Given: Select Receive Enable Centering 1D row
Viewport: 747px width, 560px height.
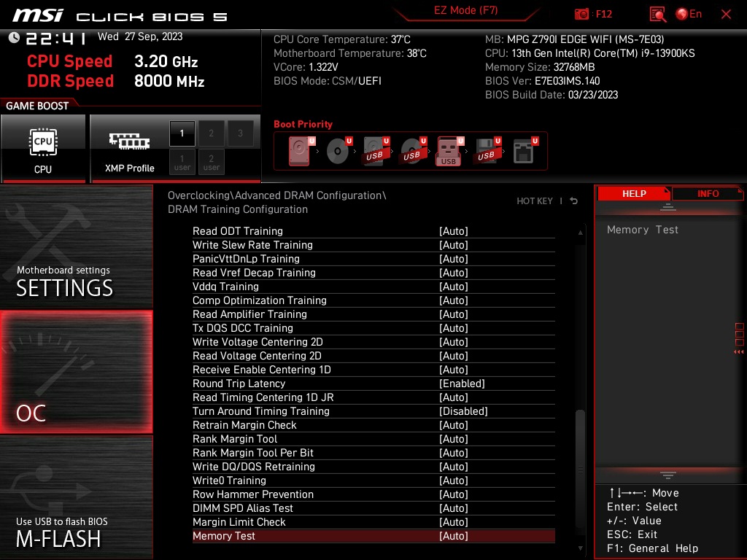Looking at the screenshot, I should (x=373, y=370).
